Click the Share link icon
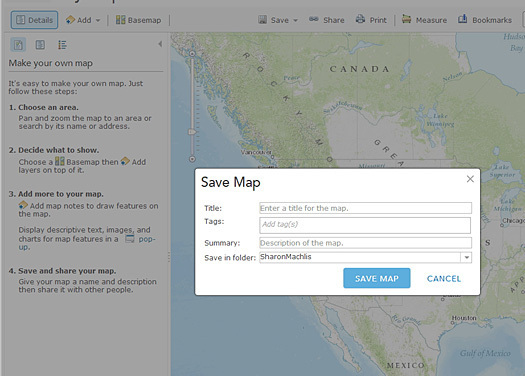The width and height of the screenshot is (525, 376). coord(314,19)
